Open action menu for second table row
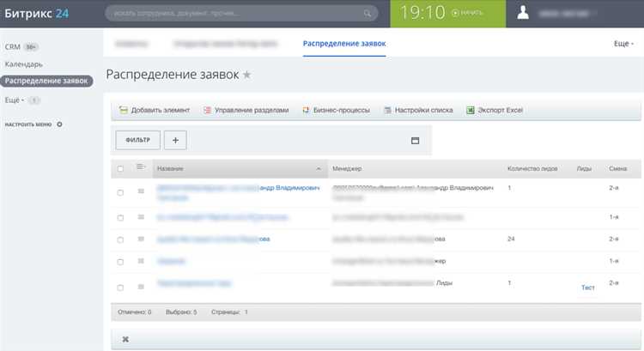 pos(141,217)
